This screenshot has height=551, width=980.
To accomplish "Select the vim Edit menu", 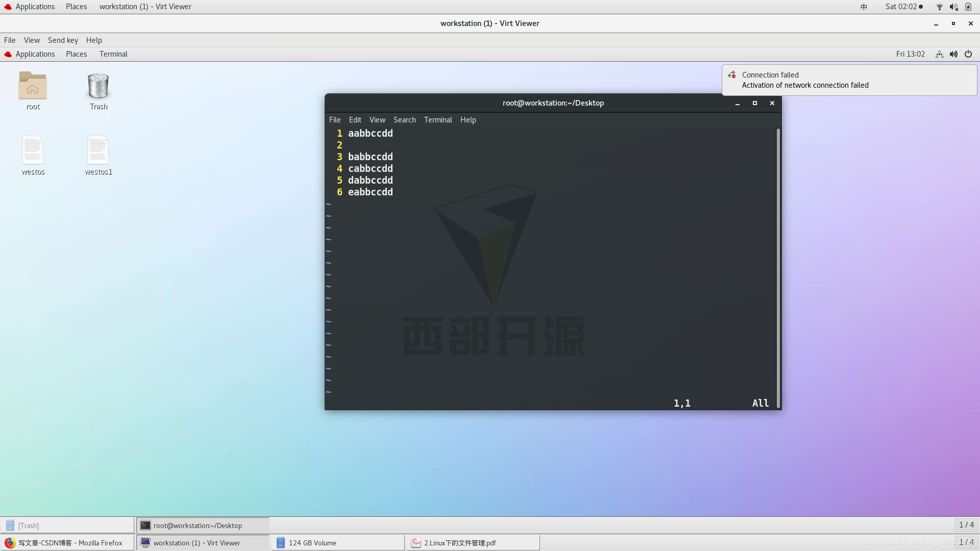I will (355, 119).
